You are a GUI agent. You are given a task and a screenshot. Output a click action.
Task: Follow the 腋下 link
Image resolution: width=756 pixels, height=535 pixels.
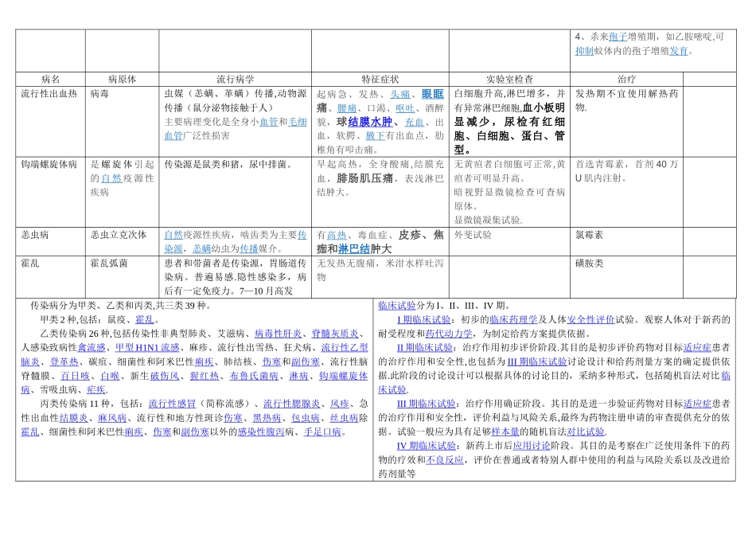click(375, 136)
